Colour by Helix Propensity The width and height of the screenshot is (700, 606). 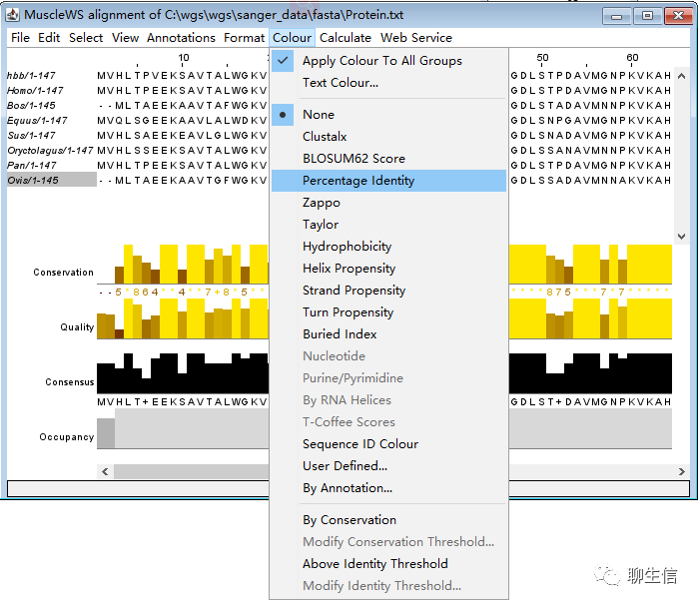[350, 269]
